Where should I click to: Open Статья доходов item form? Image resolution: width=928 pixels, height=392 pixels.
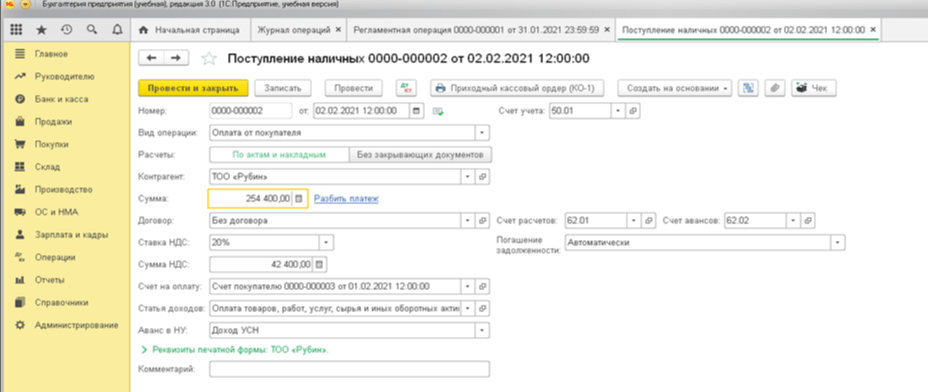click(483, 309)
